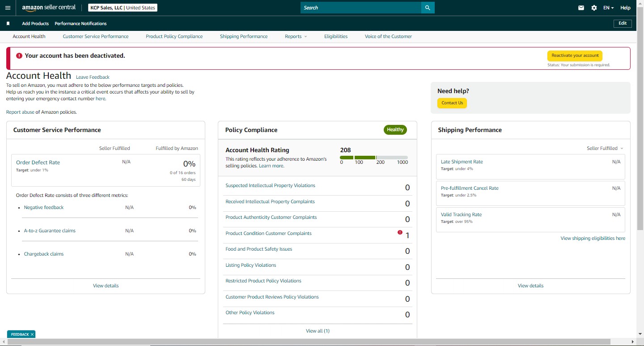Click the Help link in header
This screenshot has height=346, width=644.
pos(625,8)
